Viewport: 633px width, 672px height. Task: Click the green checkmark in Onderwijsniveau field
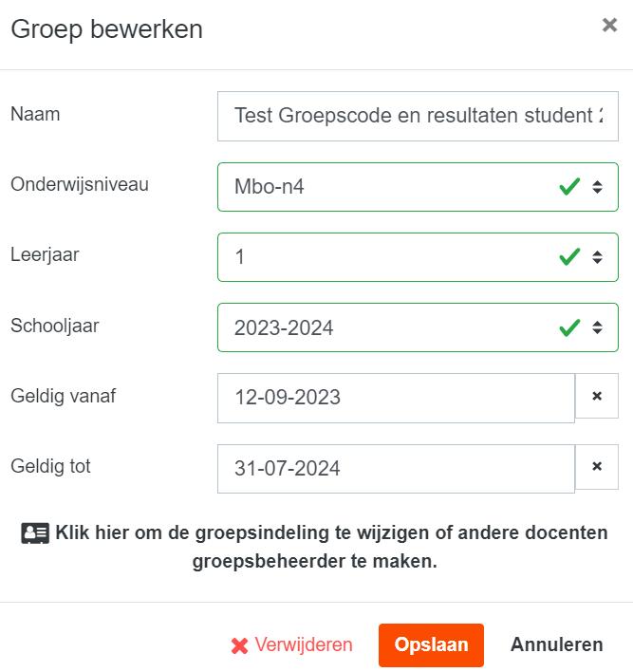tap(569, 187)
